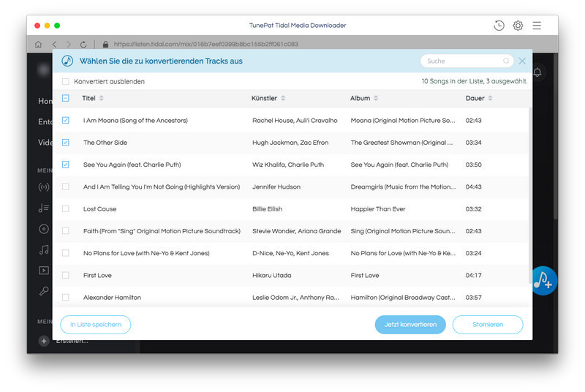Open playlists sidebar icon

[44, 208]
